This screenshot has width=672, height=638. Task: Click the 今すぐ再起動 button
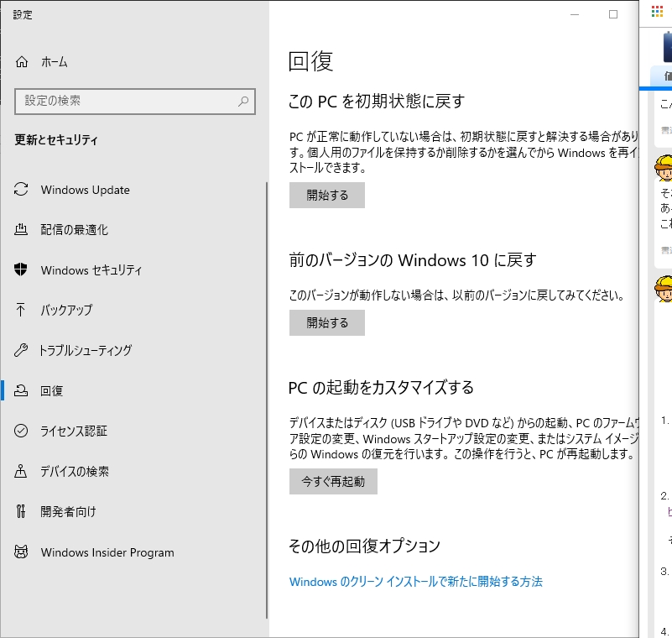pos(333,481)
